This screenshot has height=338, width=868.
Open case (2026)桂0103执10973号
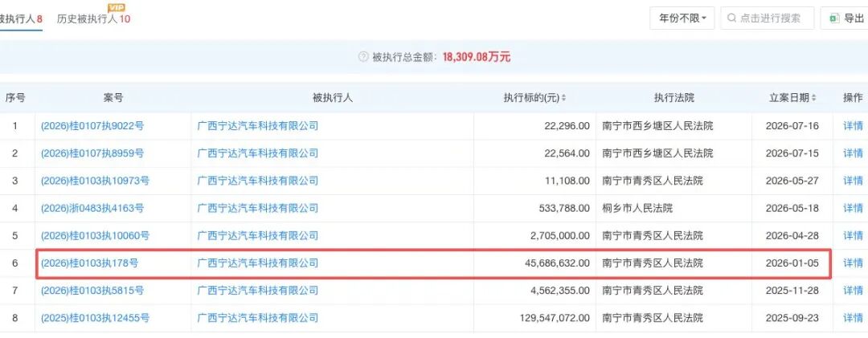tap(95, 181)
